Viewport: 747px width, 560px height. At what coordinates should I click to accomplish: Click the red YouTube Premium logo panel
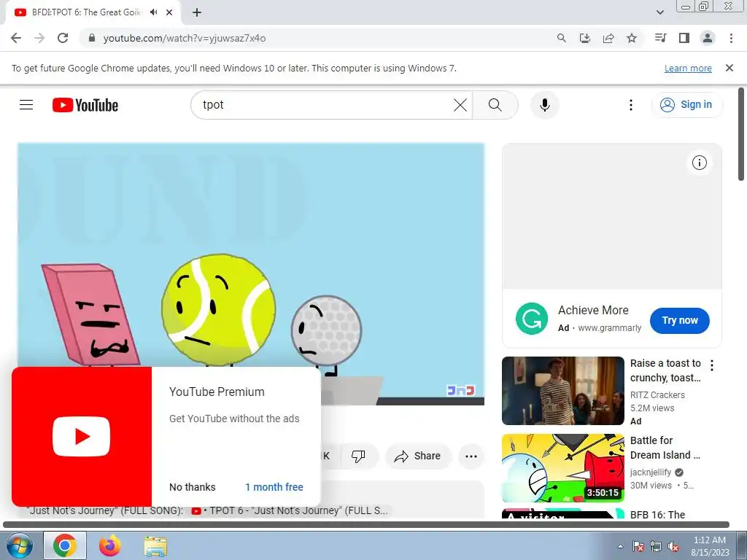click(82, 436)
